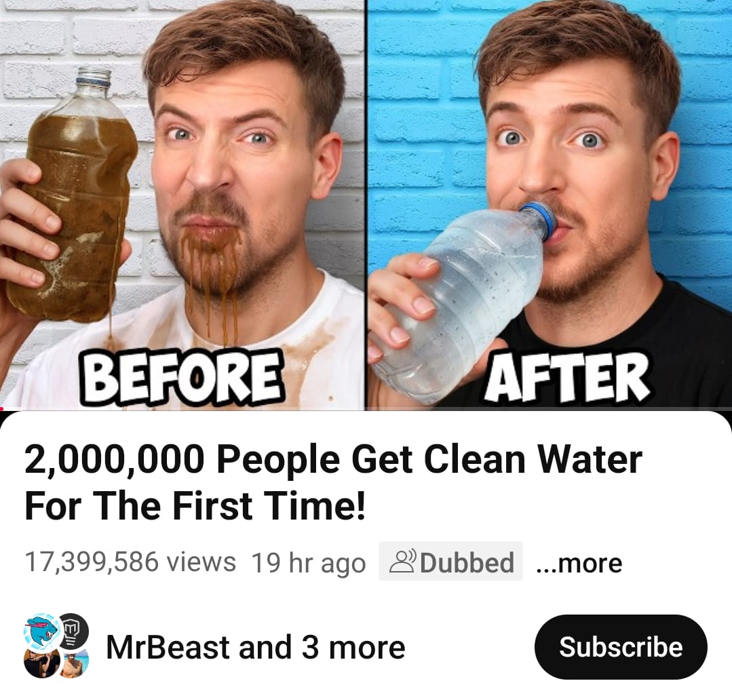Open the shirtless beach collaborator avatar

pyautogui.click(x=73, y=663)
